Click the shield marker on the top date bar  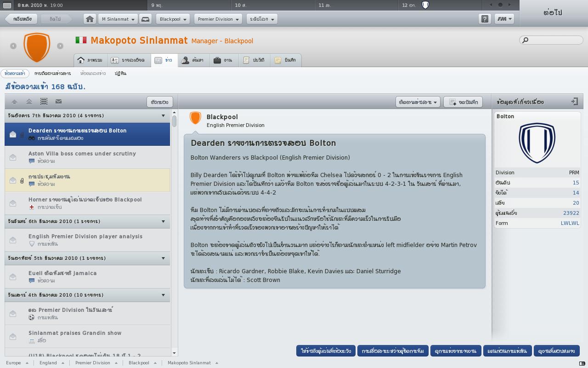pos(425,5)
